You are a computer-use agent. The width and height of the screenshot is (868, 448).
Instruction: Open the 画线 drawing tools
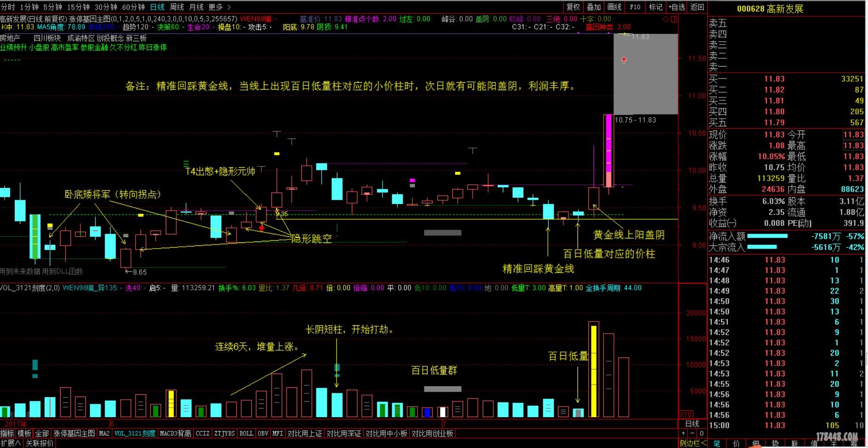tap(614, 7)
